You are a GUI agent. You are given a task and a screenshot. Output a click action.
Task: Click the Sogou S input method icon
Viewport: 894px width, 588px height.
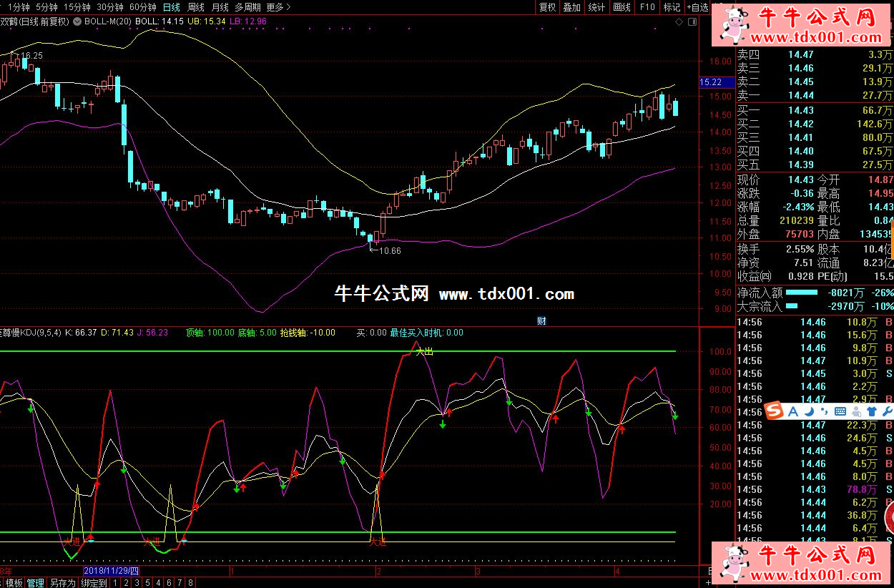pyautogui.click(x=773, y=411)
